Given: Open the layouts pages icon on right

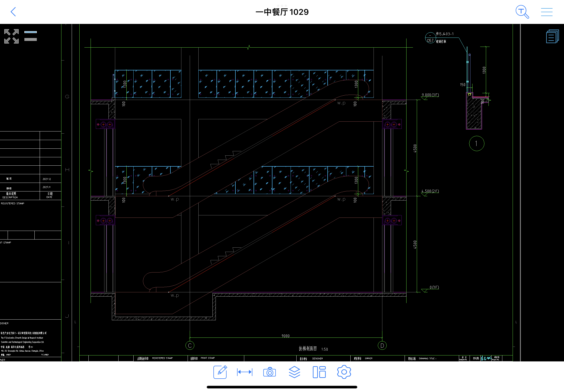Looking at the screenshot, I should click(553, 36).
